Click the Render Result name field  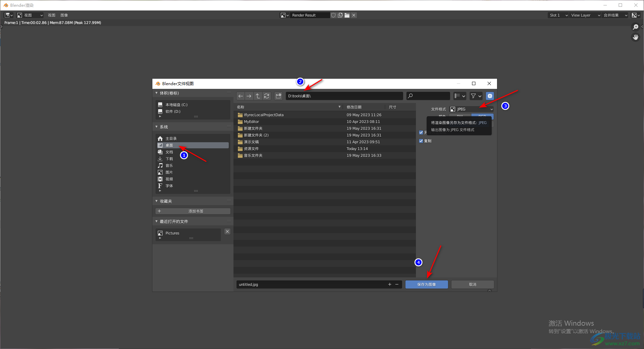(x=310, y=15)
